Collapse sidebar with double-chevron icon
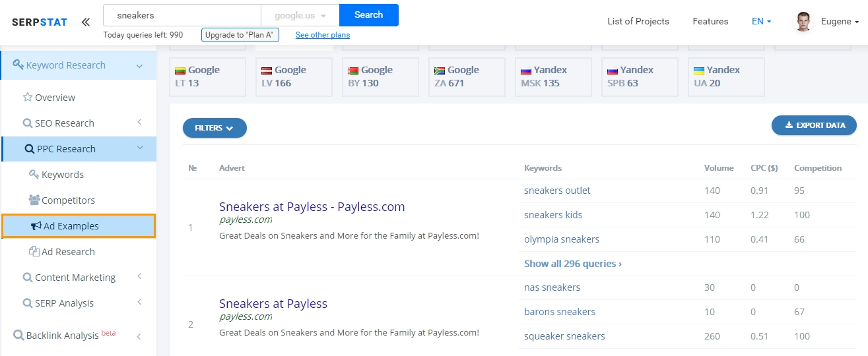Screen dimensions: 868x356 coord(86,22)
